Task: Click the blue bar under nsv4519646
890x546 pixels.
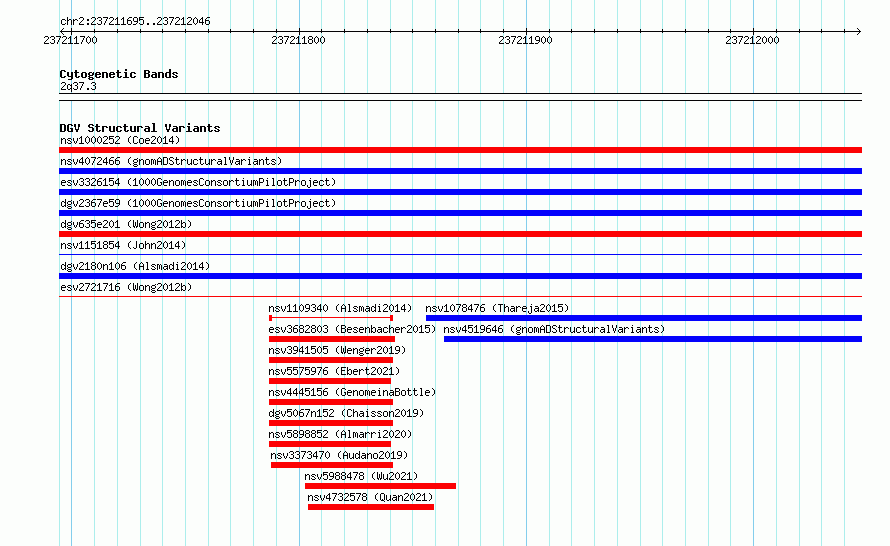Action: pos(653,339)
